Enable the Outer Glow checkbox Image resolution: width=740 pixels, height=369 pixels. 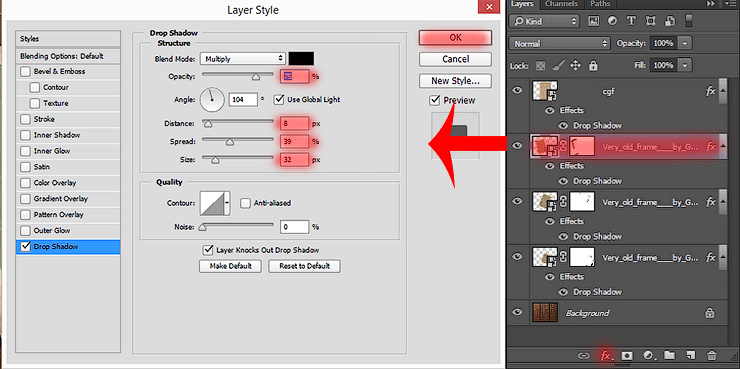point(25,231)
